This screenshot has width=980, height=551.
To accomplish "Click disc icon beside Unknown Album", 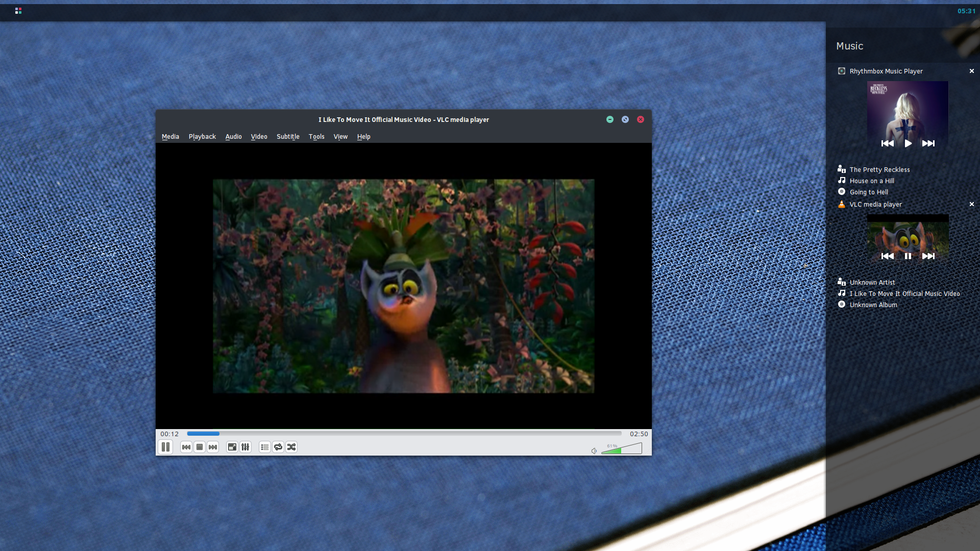I will click(842, 304).
